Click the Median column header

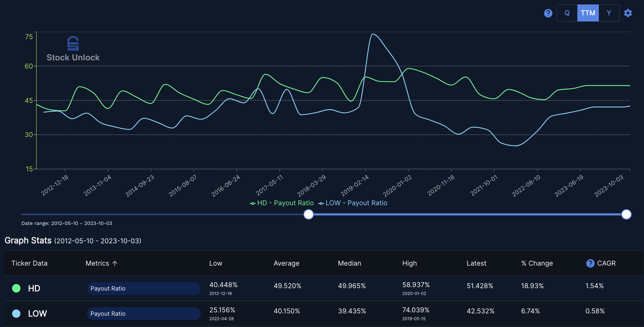coord(350,263)
